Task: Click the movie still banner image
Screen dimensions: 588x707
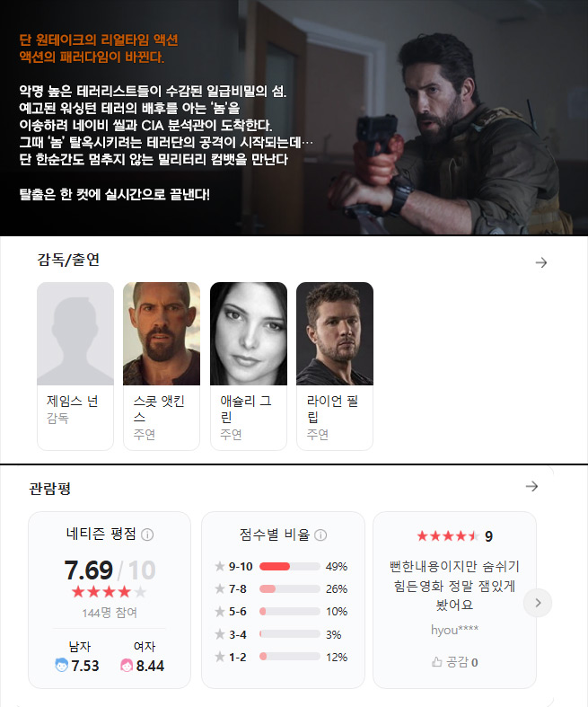Action: click(x=294, y=118)
